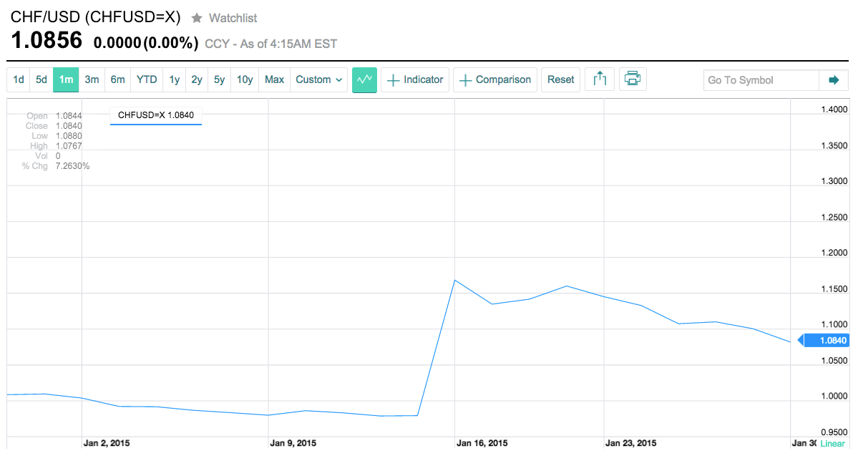868x461 pixels.
Task: Select the 1d time range
Action: click(x=19, y=79)
